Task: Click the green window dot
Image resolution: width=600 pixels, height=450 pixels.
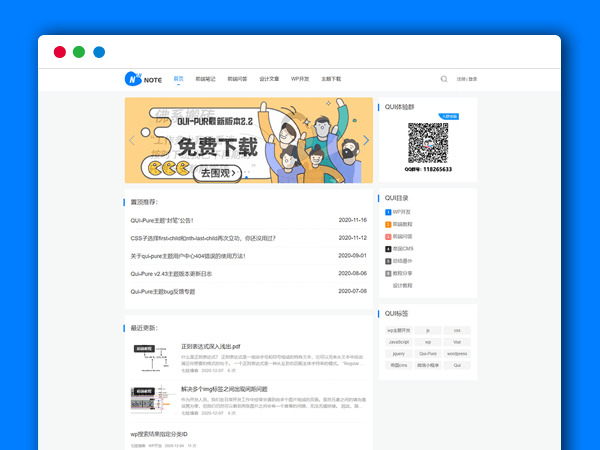Action: (x=79, y=52)
